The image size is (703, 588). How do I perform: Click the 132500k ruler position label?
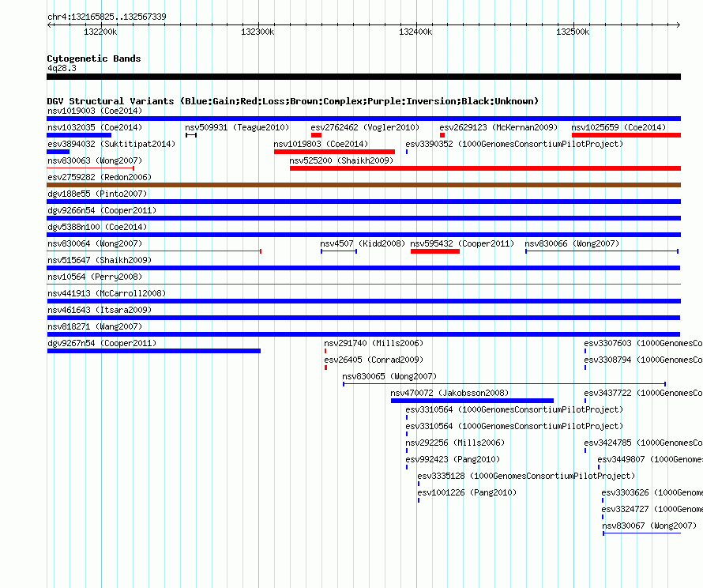click(x=573, y=32)
